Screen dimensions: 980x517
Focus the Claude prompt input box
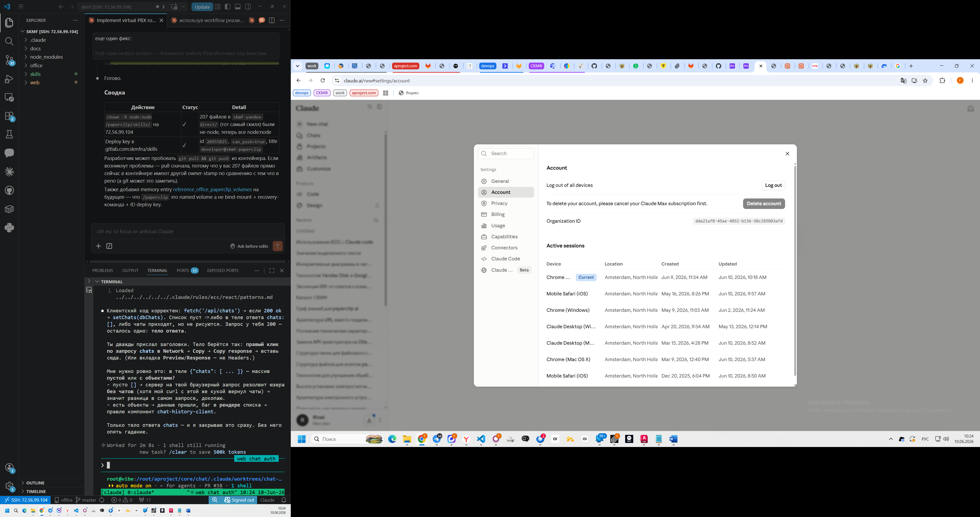(188, 231)
